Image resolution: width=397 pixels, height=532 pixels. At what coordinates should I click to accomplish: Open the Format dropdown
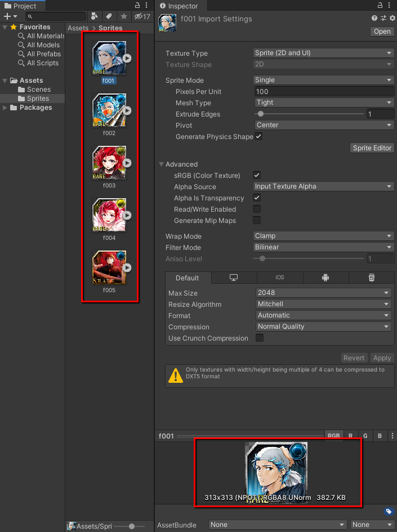click(x=324, y=315)
